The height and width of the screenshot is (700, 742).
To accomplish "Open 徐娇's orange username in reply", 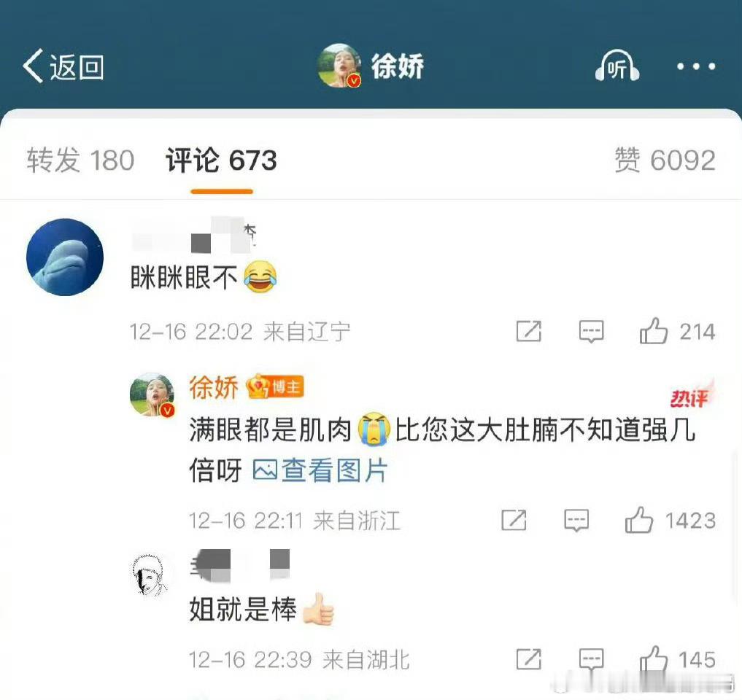I will 214,387.
